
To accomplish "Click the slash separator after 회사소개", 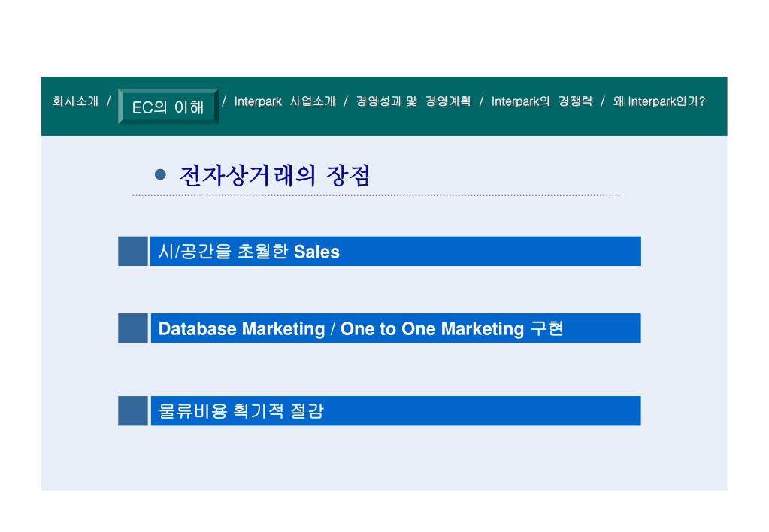I will pyautogui.click(x=109, y=101).
